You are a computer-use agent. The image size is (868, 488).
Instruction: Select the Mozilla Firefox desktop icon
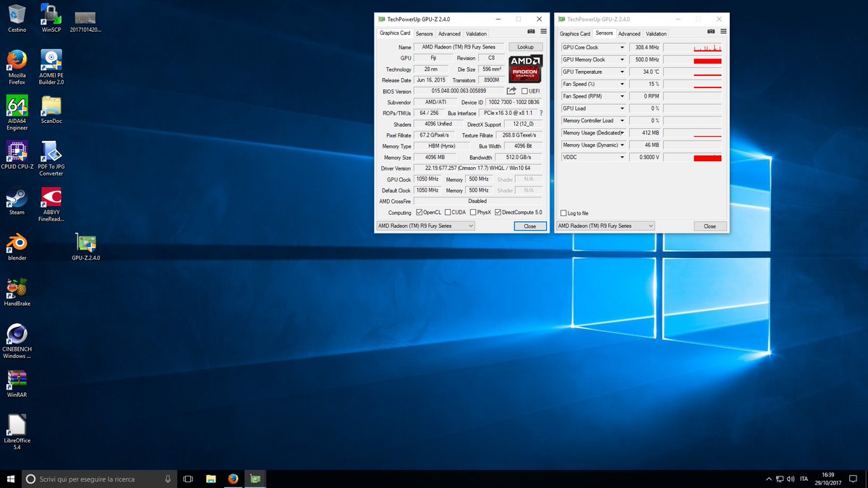pos(17,67)
